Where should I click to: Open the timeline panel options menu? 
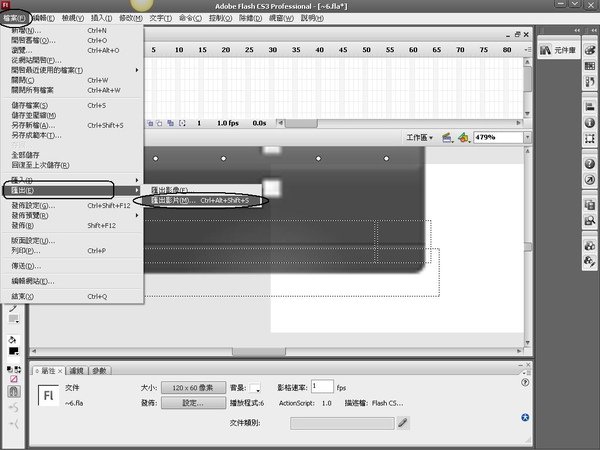pyautogui.click(x=528, y=50)
